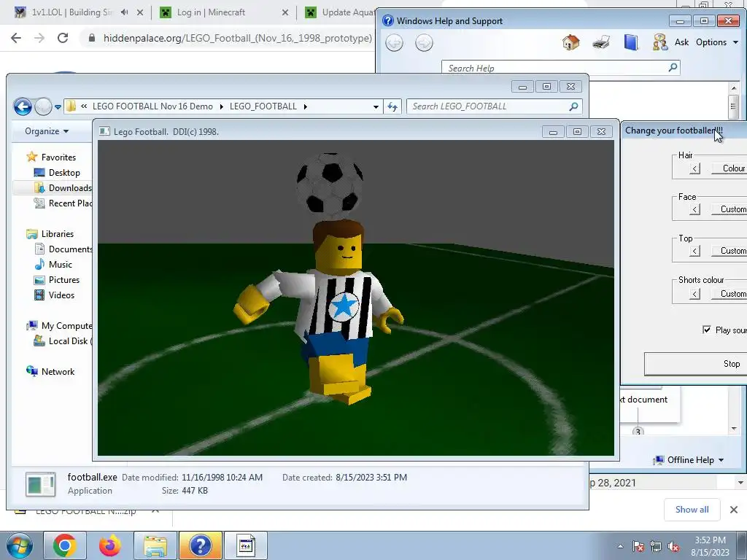This screenshot has width=747, height=560.
Task: Reload the Chrome page
Action: [63, 38]
